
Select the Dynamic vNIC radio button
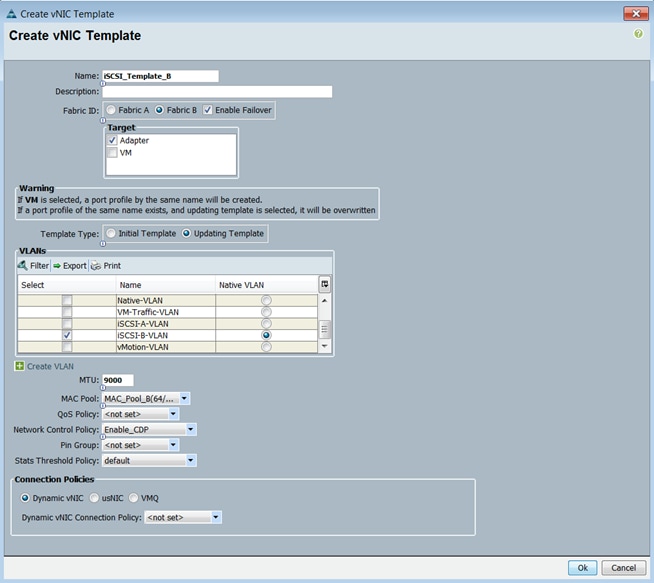[25, 498]
